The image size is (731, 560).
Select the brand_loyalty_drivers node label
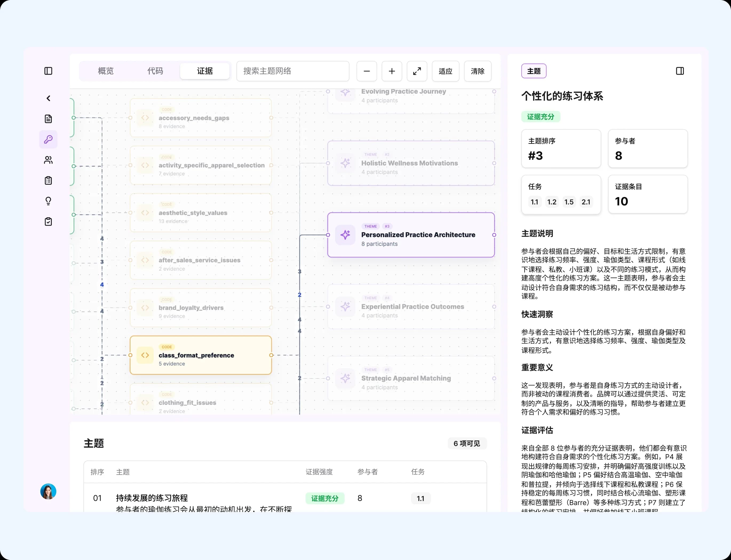point(191,308)
